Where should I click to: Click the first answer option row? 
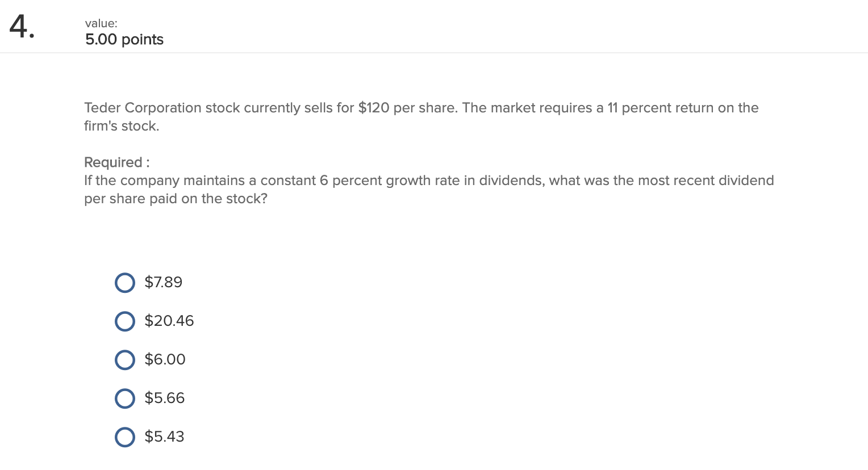point(148,283)
